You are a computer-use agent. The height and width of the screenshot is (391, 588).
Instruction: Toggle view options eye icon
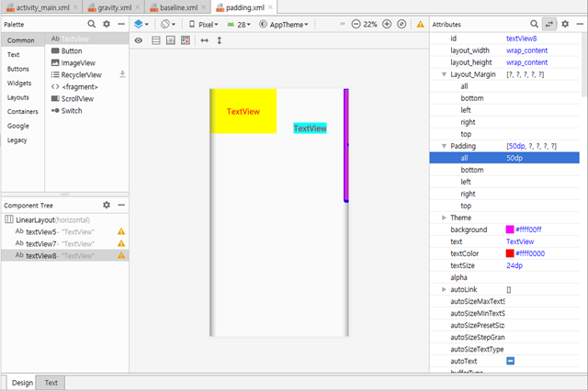[139, 40]
